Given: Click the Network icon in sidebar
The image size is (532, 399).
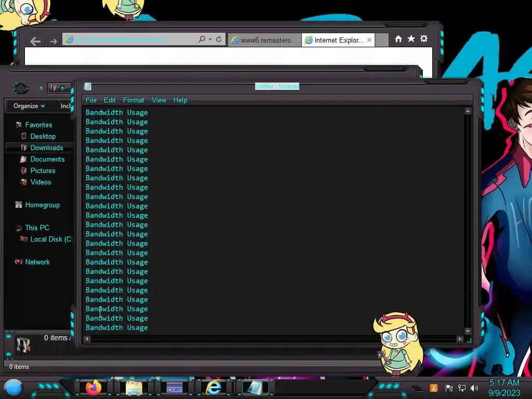Looking at the screenshot, I should click(19, 262).
